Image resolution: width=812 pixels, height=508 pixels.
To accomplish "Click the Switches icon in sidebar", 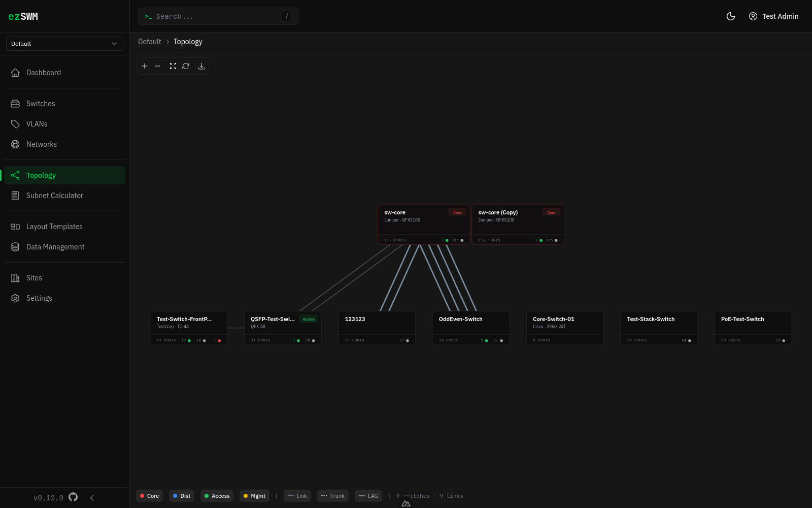I will coord(15,104).
